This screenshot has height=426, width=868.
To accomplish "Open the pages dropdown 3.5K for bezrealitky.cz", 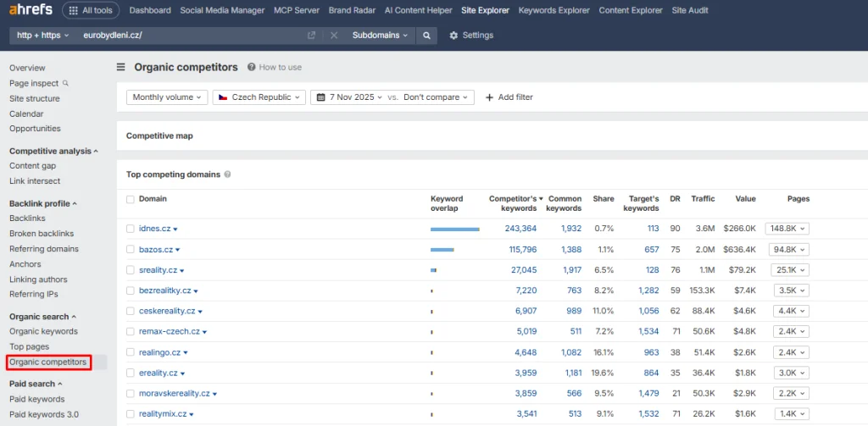I will [792, 290].
